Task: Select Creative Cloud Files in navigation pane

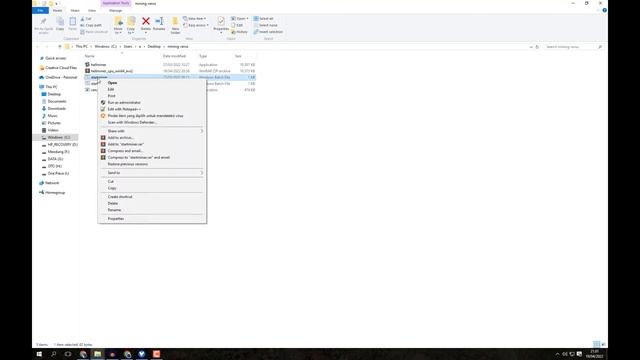Action: pyautogui.click(x=58, y=68)
